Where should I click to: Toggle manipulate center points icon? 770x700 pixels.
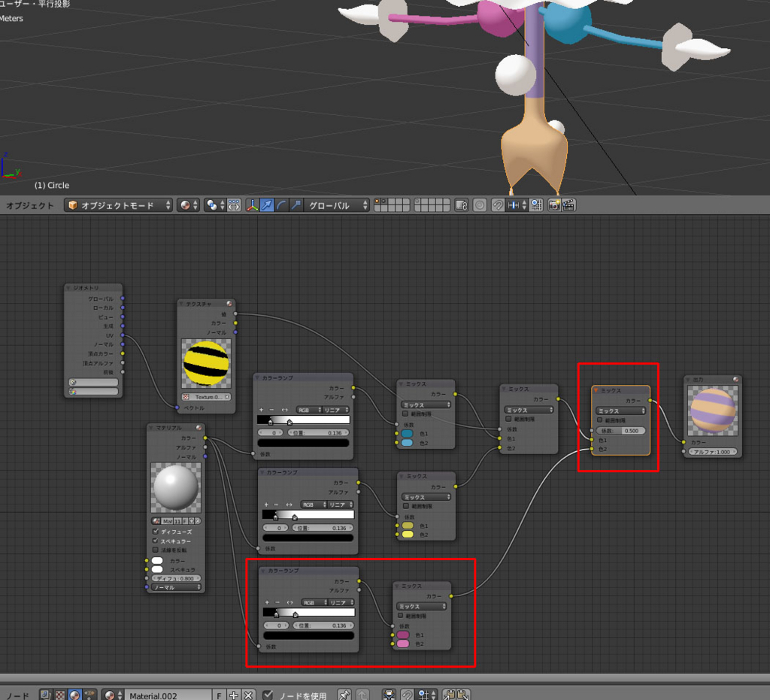(235, 205)
